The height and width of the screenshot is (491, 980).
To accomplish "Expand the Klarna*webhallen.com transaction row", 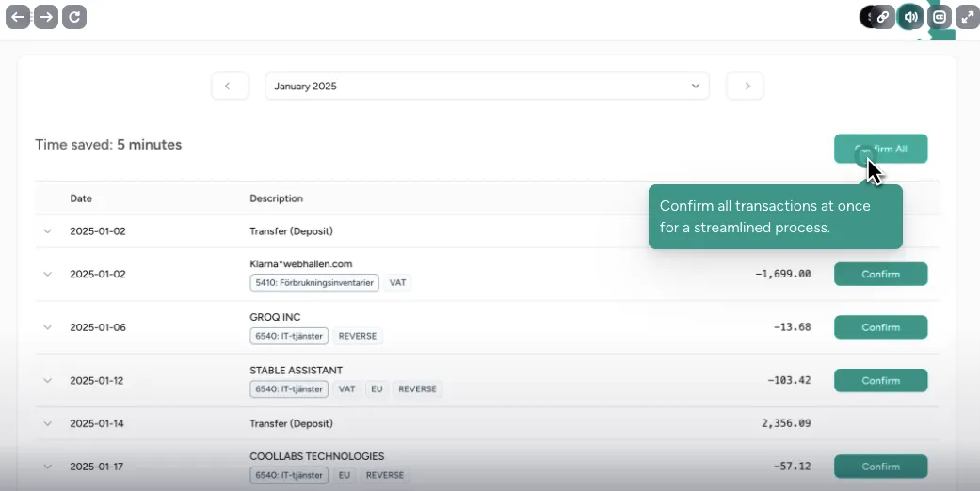I will pyautogui.click(x=48, y=275).
